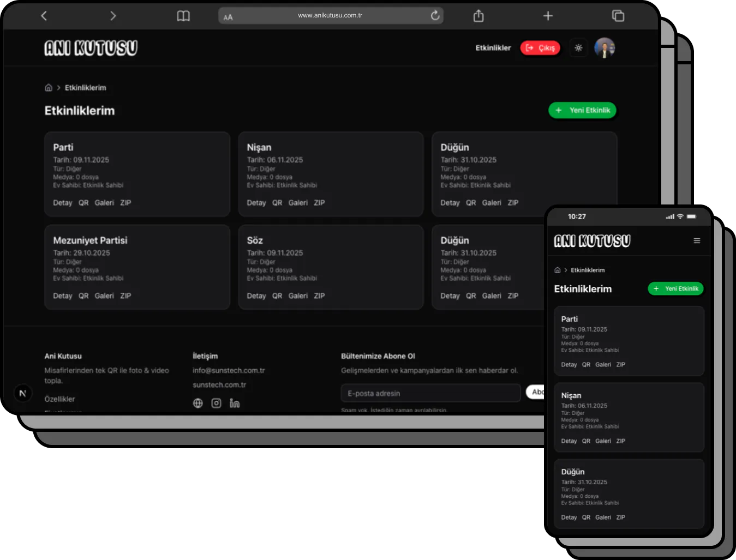The image size is (736, 560).
Task: Click the ANI KUTUSU logo in tablet header
Action: (91, 48)
